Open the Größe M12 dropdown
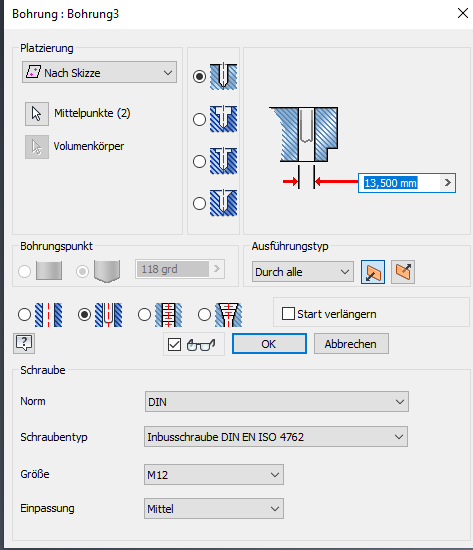 coord(214,475)
